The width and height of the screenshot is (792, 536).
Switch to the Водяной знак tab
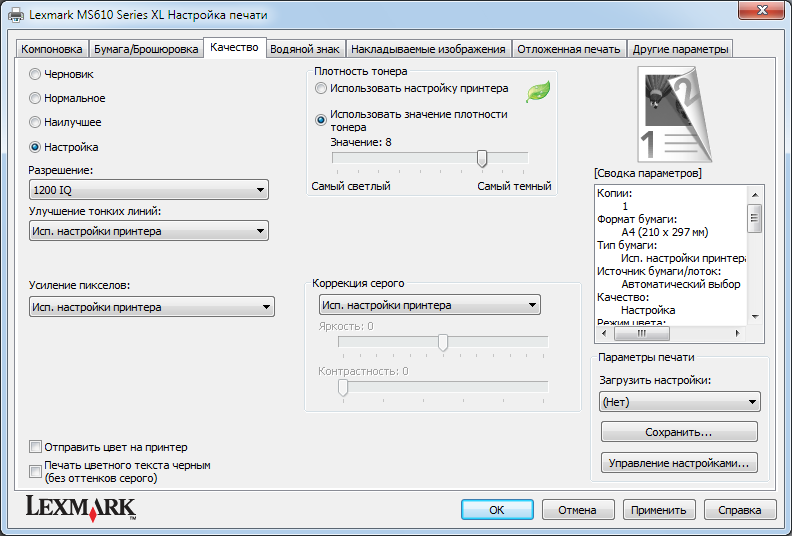point(305,49)
